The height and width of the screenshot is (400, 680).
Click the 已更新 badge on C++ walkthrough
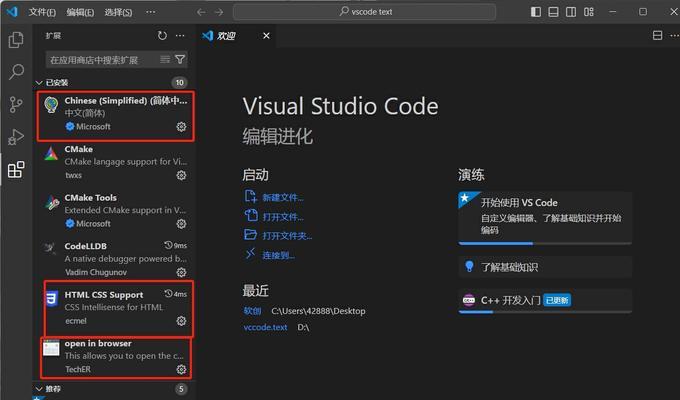(x=557, y=300)
